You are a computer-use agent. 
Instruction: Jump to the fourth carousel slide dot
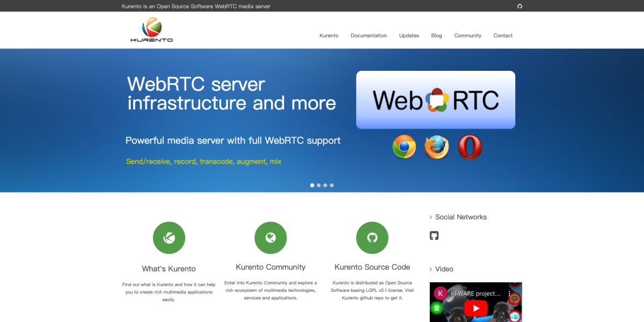point(332,185)
